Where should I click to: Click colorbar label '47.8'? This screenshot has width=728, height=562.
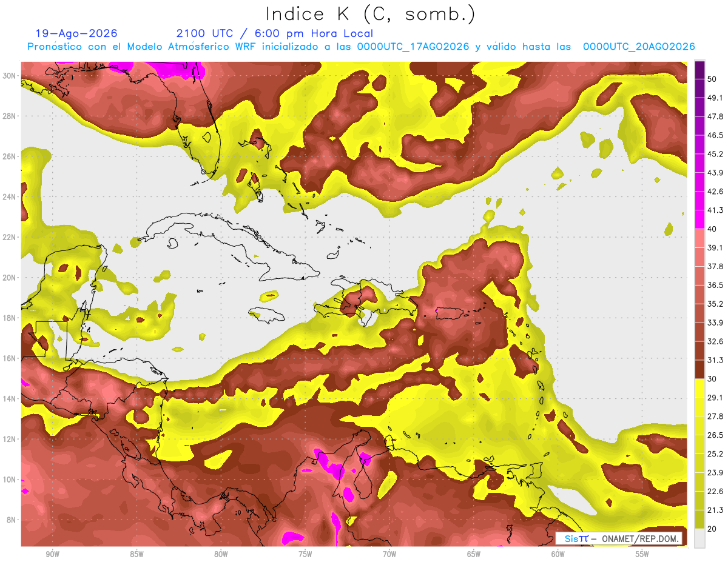[715, 116]
